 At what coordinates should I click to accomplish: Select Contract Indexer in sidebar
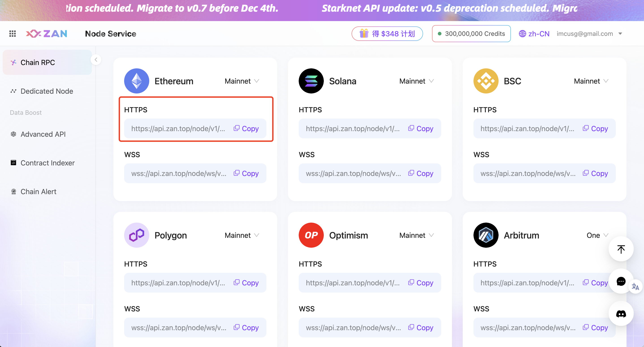(48, 163)
